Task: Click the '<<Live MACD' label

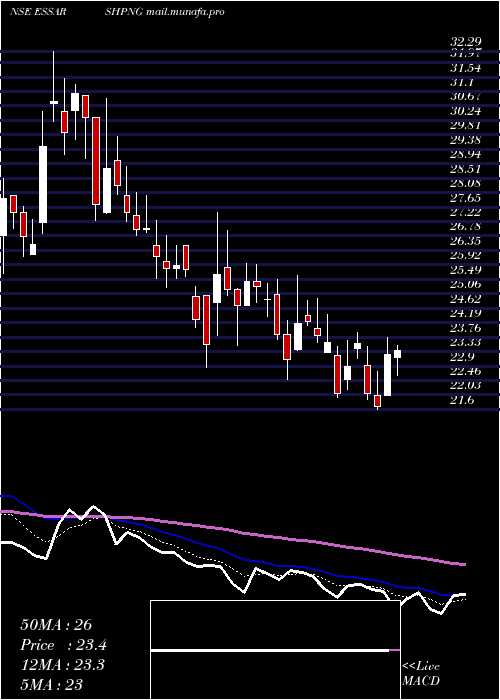Action: pos(421,674)
